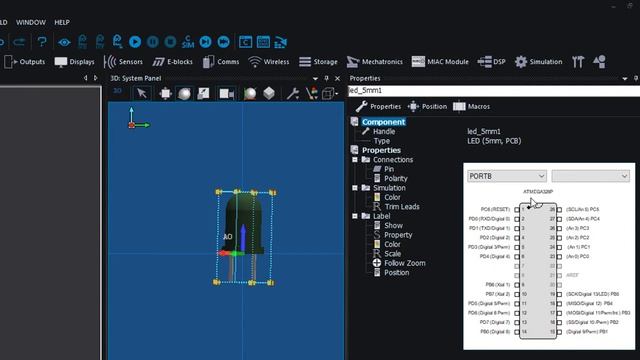Close the 3D System Panel

(338, 78)
